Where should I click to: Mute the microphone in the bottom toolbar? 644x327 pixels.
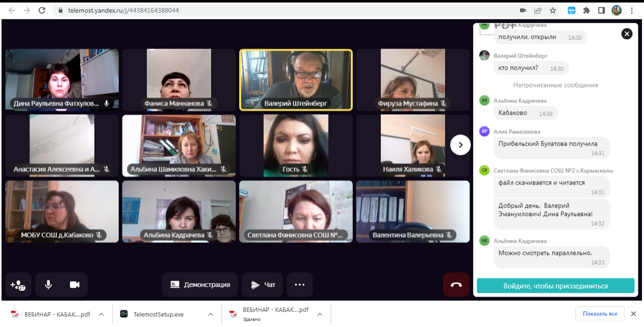[48, 285]
